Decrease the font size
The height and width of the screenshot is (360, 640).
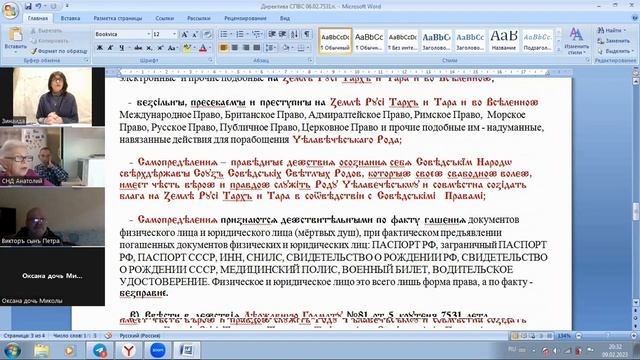click(x=195, y=34)
